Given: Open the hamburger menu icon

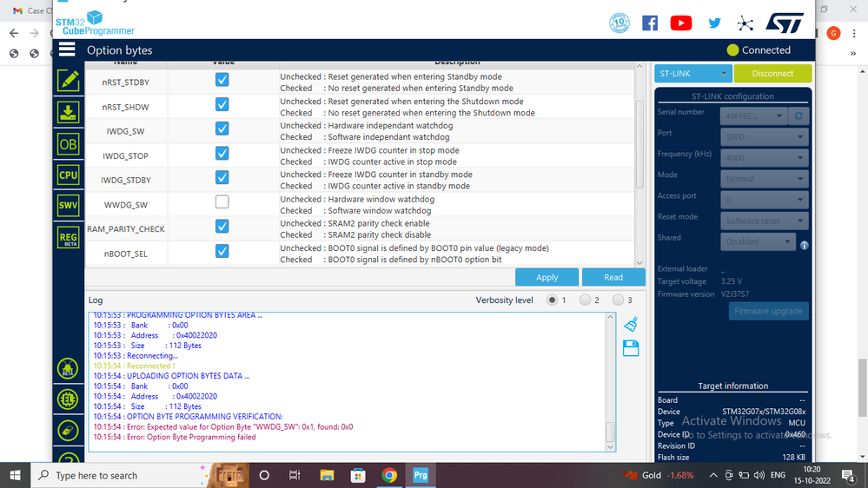Looking at the screenshot, I should tap(67, 49).
